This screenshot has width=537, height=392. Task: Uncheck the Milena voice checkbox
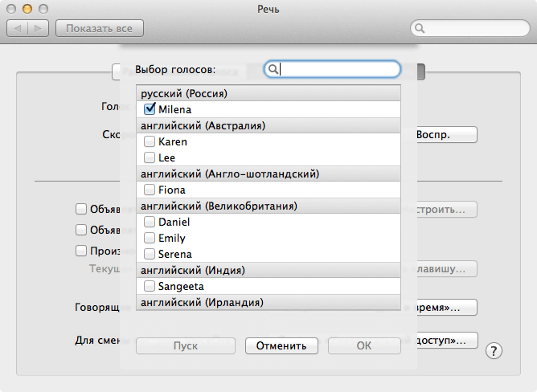[x=150, y=109]
